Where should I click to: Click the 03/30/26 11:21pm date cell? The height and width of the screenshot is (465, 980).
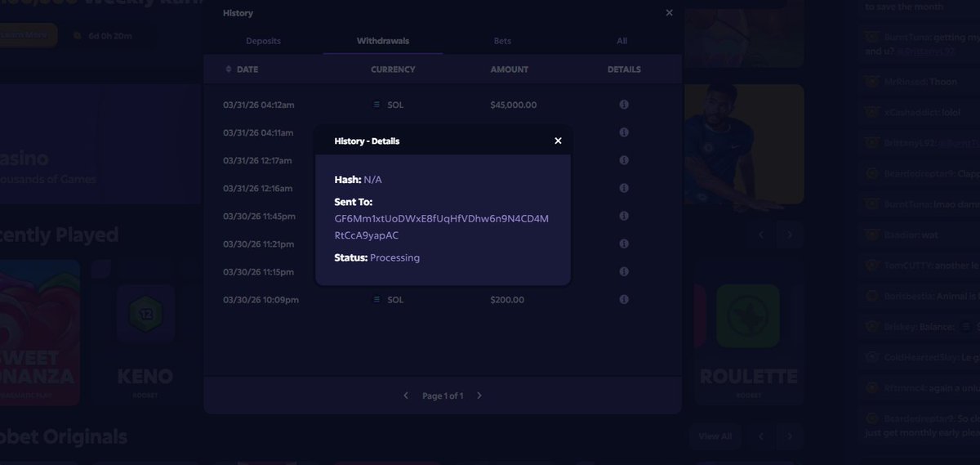point(258,244)
